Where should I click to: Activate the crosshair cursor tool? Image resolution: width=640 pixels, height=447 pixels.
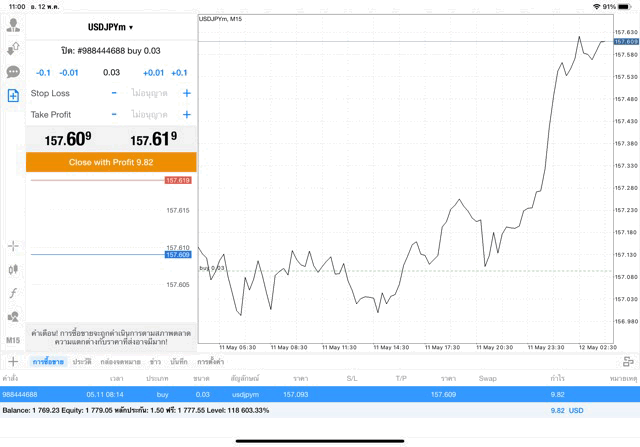click(x=13, y=246)
